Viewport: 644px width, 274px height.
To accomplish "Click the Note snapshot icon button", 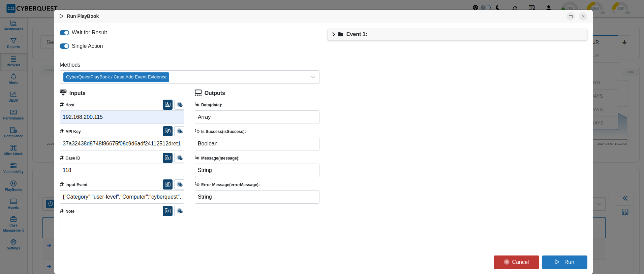I will pos(167,211).
